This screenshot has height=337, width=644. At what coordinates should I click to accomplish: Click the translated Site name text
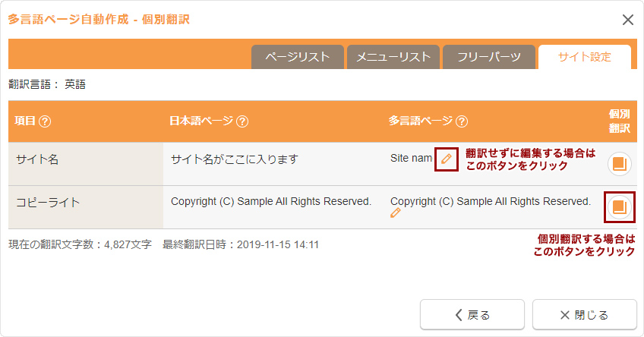point(411,159)
